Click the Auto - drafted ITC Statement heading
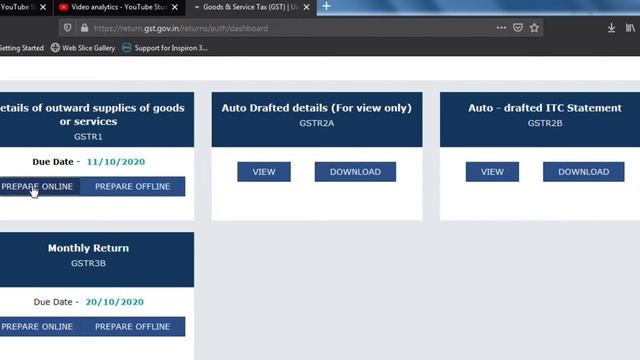The image size is (640, 360). click(545, 108)
